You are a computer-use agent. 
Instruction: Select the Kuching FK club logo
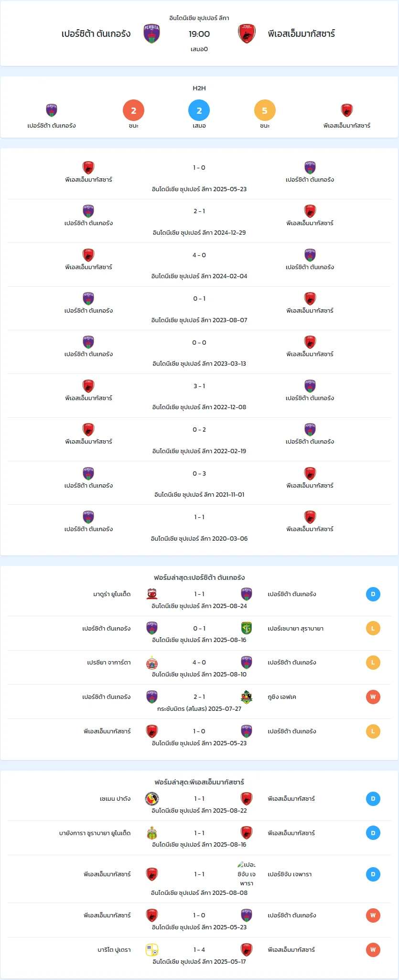[247, 697]
